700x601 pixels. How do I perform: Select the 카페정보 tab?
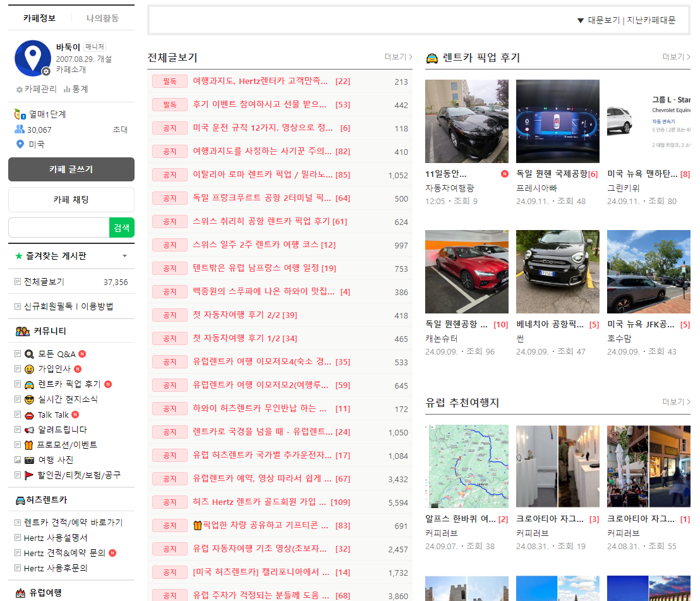39,18
